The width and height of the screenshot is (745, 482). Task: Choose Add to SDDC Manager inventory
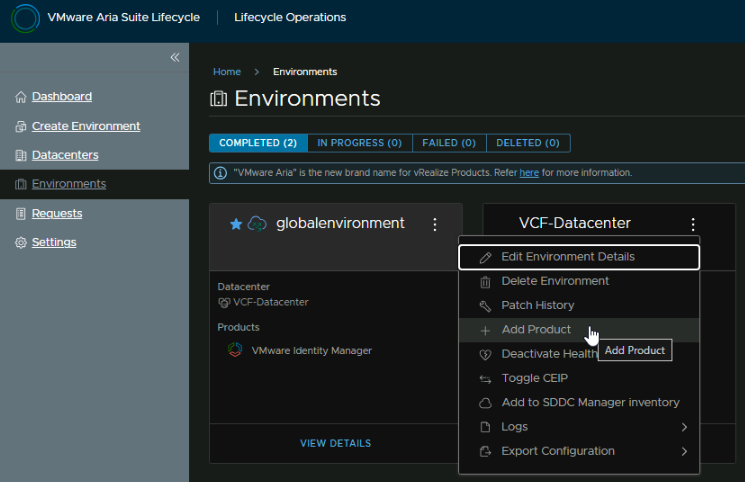579,403
